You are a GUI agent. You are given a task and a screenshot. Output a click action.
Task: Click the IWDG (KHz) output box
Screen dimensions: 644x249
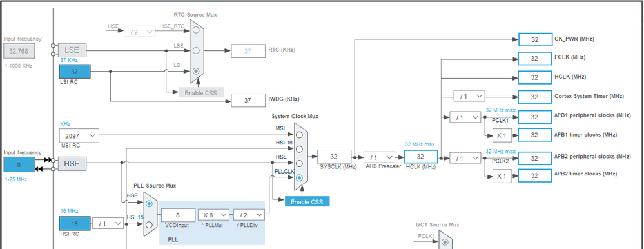[x=248, y=100]
